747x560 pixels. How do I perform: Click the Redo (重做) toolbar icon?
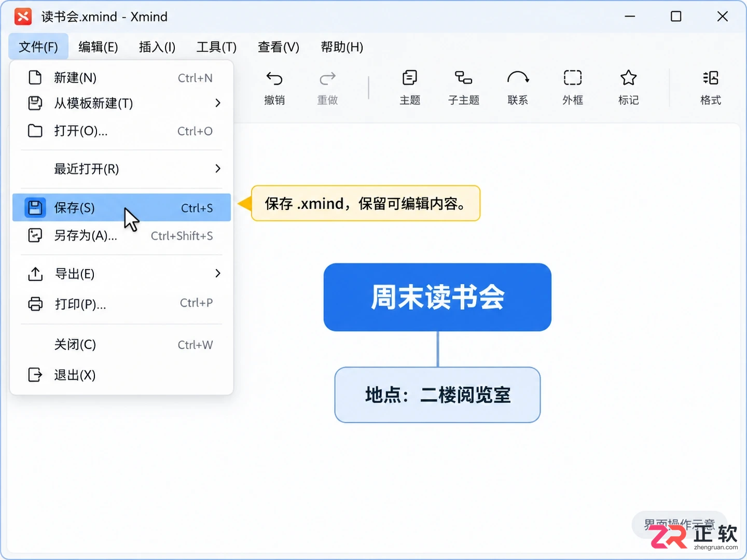[x=327, y=78]
